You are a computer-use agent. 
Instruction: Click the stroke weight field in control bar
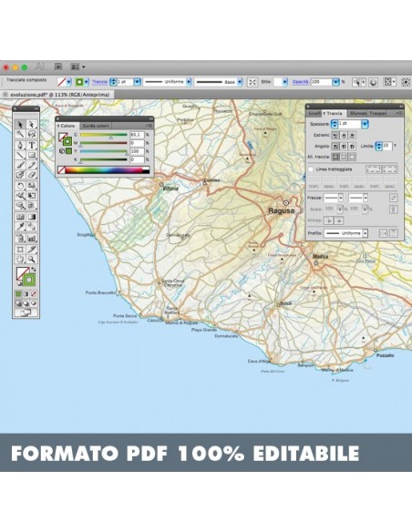point(125,82)
